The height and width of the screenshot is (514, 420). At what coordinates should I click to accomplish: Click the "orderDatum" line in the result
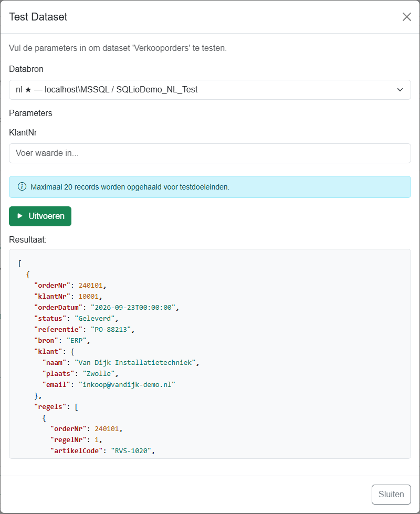[107, 308]
